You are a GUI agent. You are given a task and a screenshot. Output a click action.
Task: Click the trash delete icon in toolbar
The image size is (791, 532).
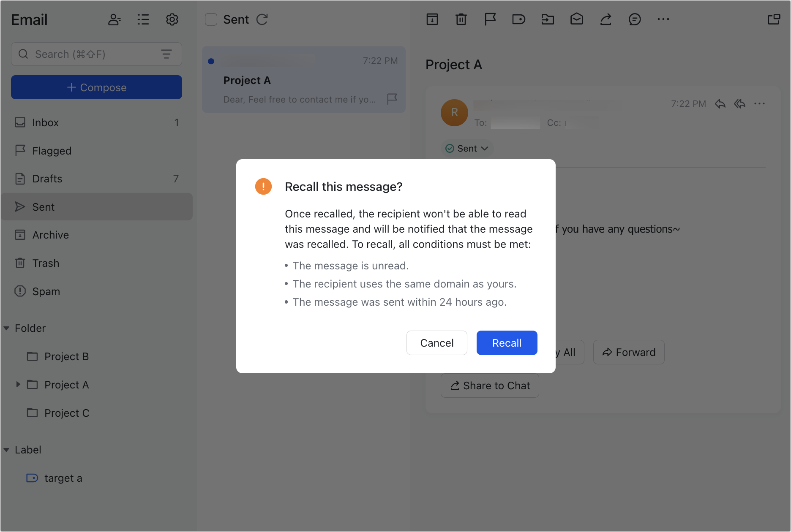coord(461,19)
